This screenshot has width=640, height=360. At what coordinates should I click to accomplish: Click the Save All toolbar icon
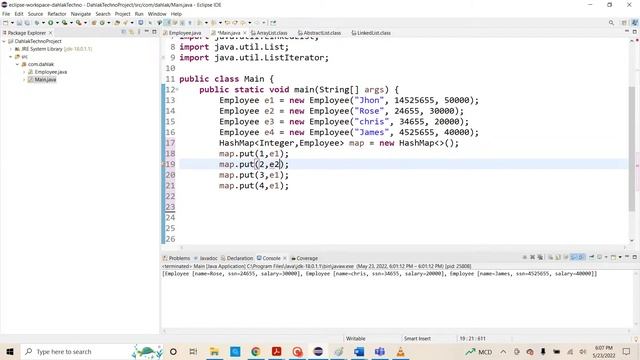click(27, 23)
